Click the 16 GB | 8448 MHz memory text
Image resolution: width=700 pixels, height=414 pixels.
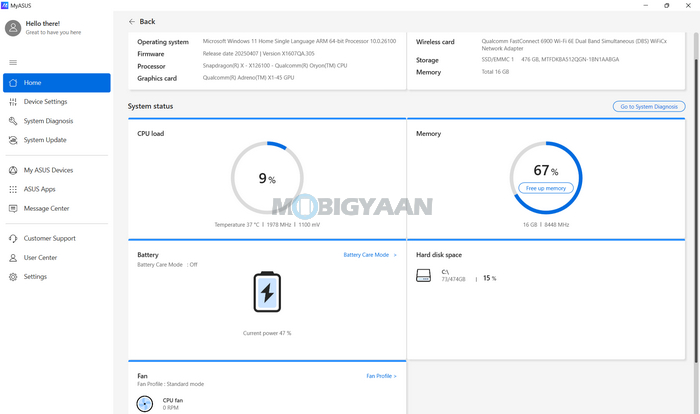[546, 225]
